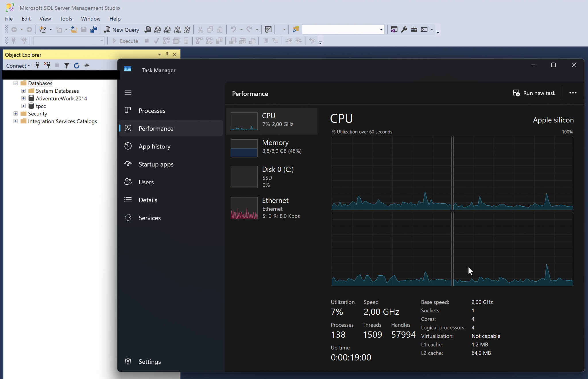Open Task Manager Settings
This screenshot has width=588, height=379.
(x=171, y=361)
